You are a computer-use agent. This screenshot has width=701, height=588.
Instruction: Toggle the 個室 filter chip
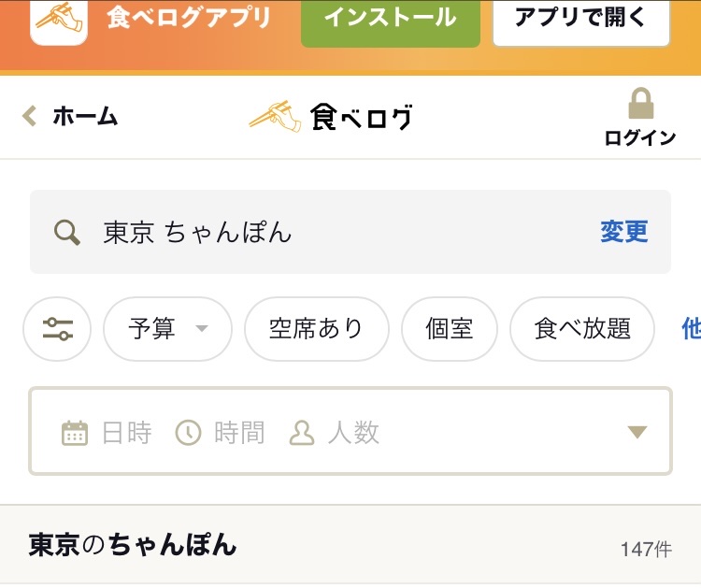(x=450, y=329)
